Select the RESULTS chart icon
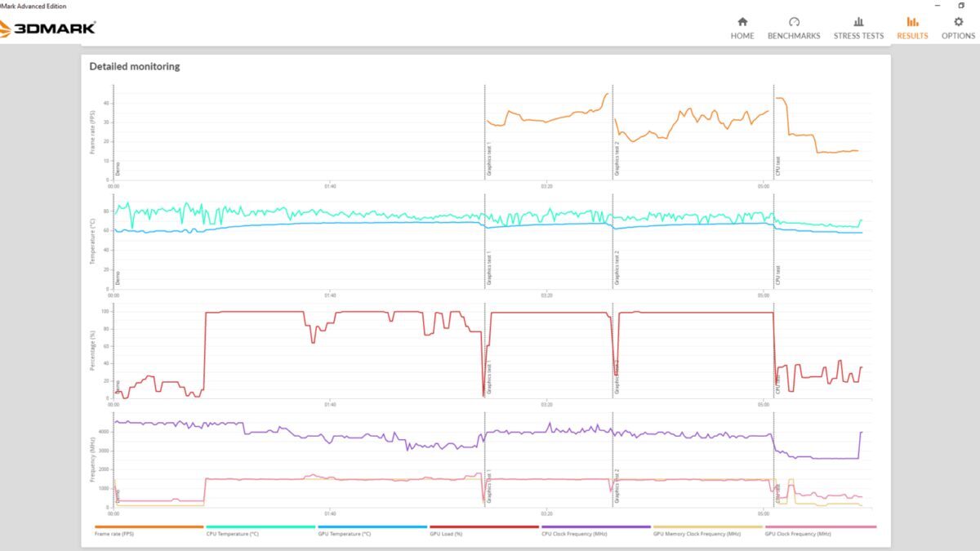 coord(912,22)
